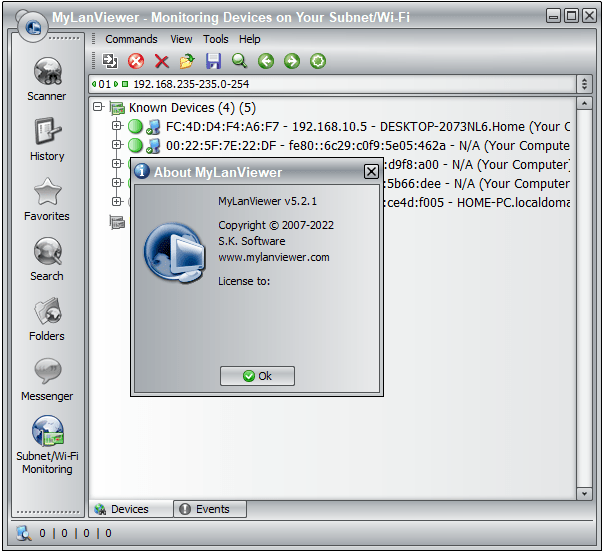Click the License to: label
Viewport: 604px width, 554px height.
click(x=244, y=281)
